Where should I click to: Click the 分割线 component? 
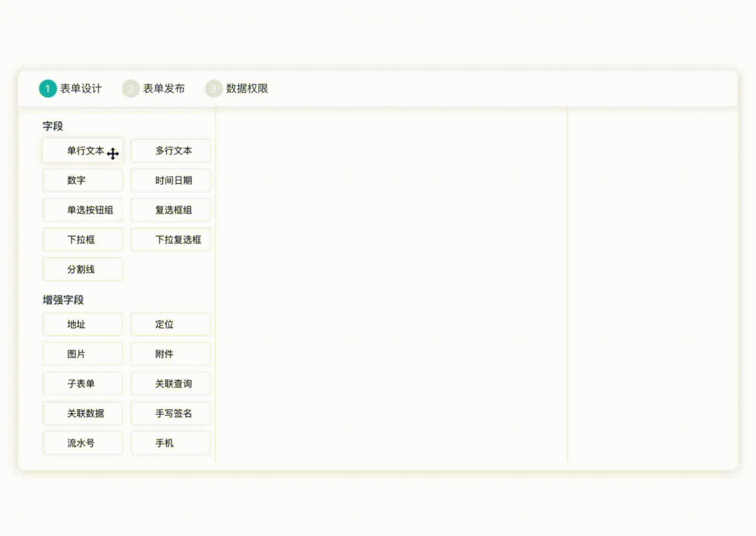(82, 270)
